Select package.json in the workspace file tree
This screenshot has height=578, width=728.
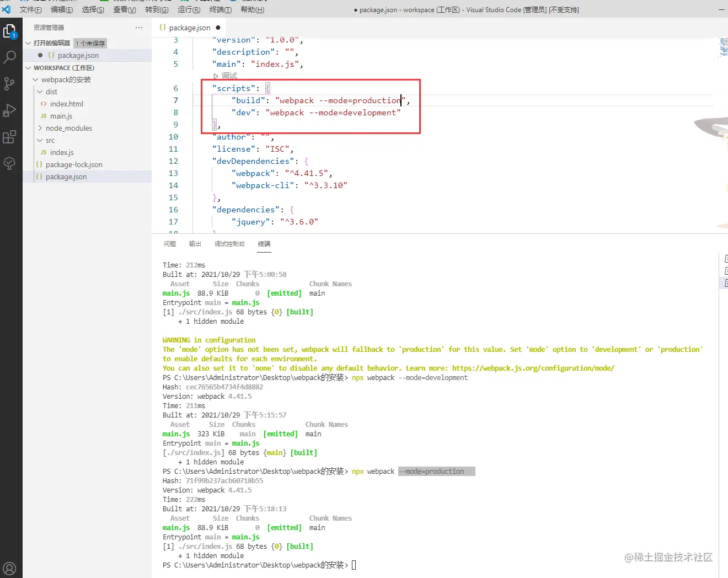66,176
